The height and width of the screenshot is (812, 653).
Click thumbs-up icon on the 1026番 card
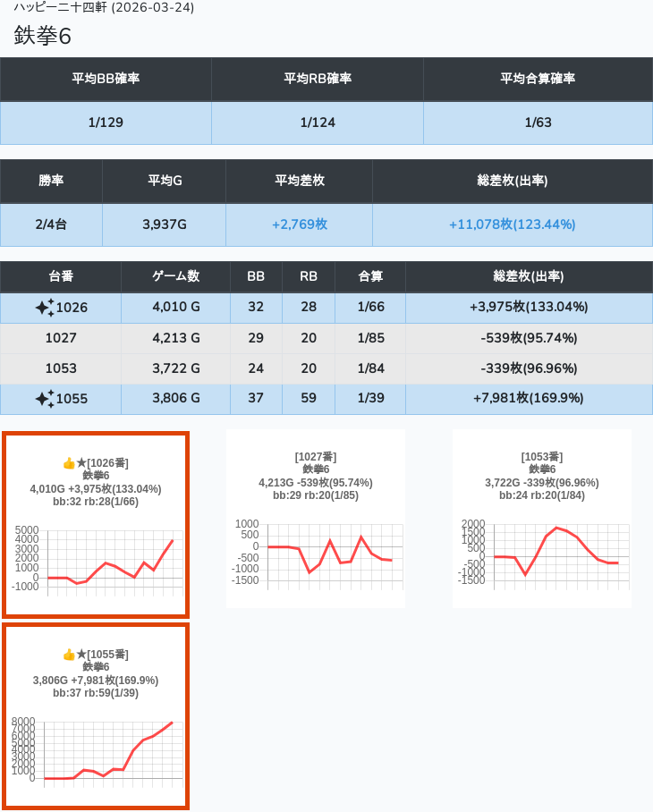point(68,463)
